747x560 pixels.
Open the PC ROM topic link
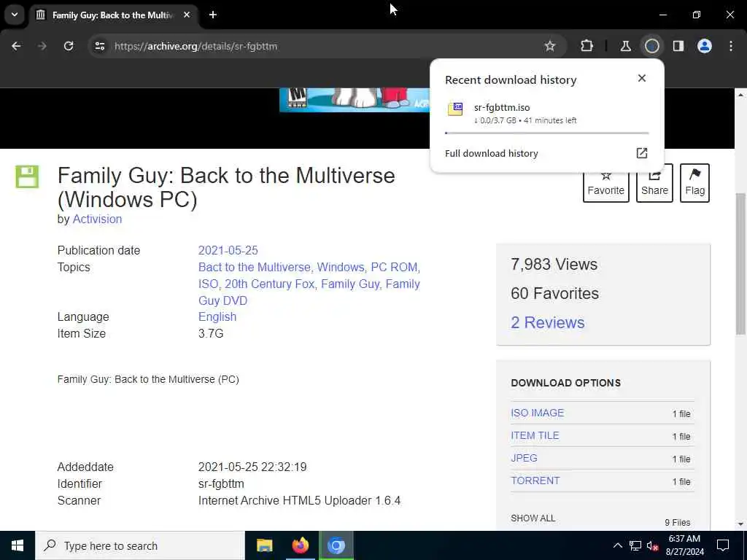[x=395, y=267]
